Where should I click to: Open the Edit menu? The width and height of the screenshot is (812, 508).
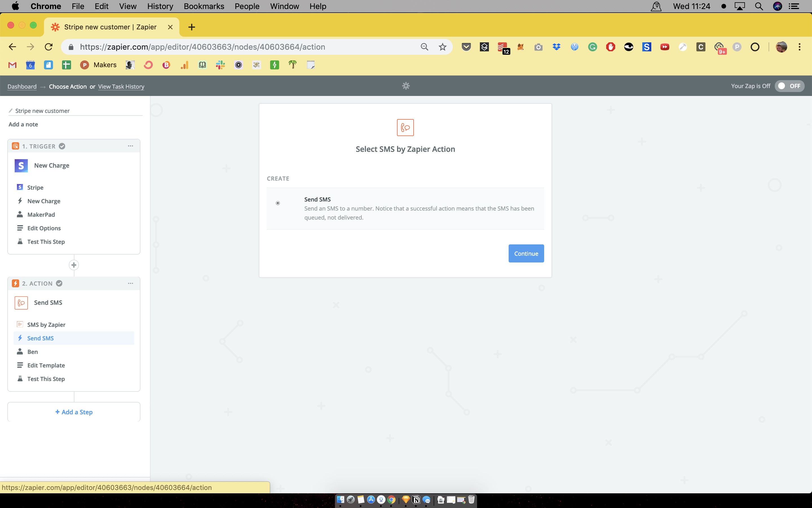(x=101, y=6)
